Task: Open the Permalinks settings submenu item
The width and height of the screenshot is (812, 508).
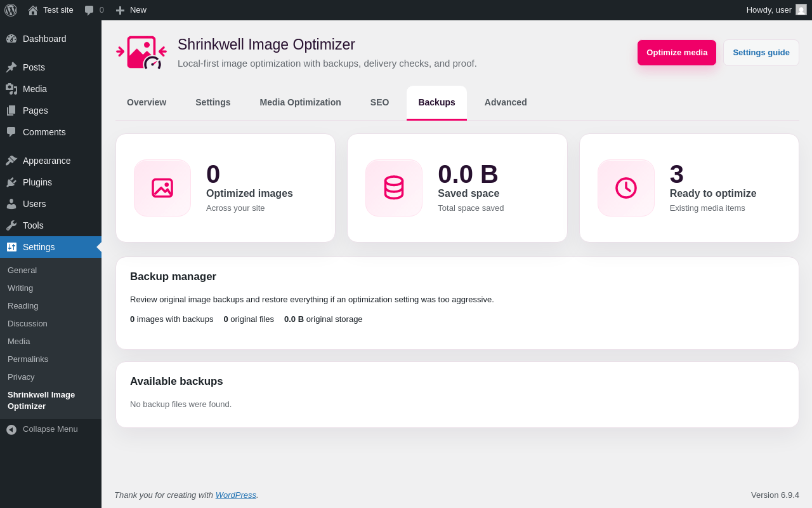Action: click(28, 359)
